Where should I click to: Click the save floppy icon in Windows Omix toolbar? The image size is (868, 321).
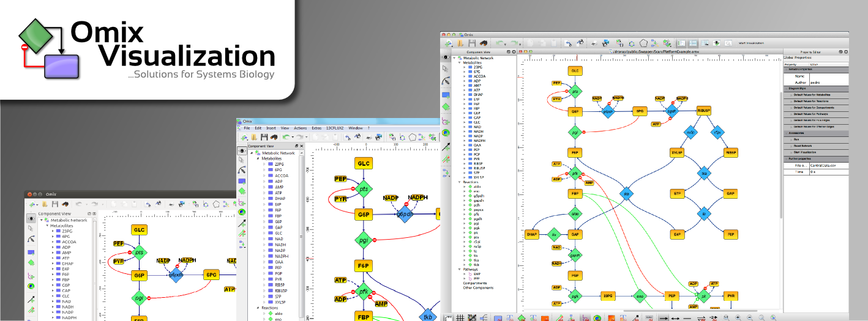[264, 138]
